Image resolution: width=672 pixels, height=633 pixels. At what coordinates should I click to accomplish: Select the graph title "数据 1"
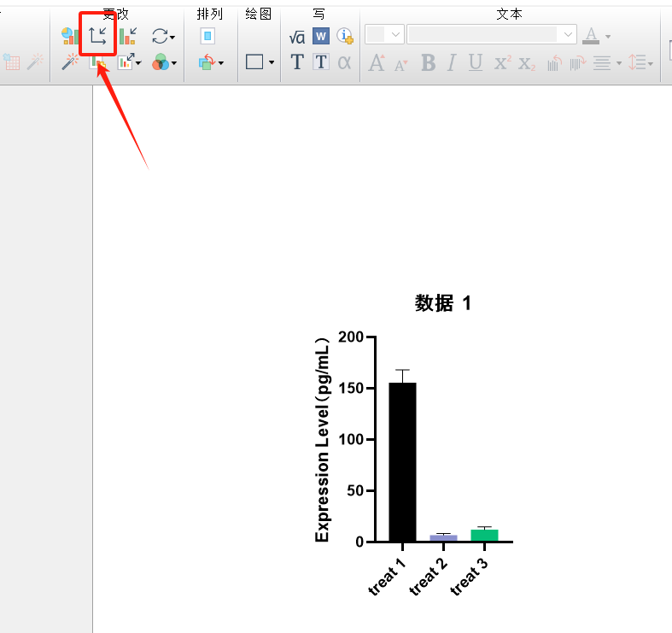[x=442, y=303]
